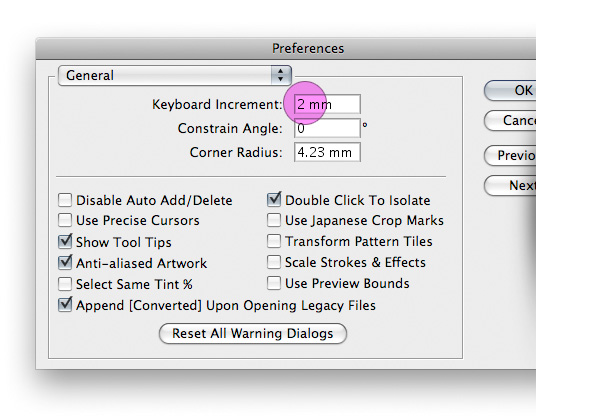Viewport: 600px width, 420px height.
Task: Click the Constrain Angle input field
Action: coord(327,128)
